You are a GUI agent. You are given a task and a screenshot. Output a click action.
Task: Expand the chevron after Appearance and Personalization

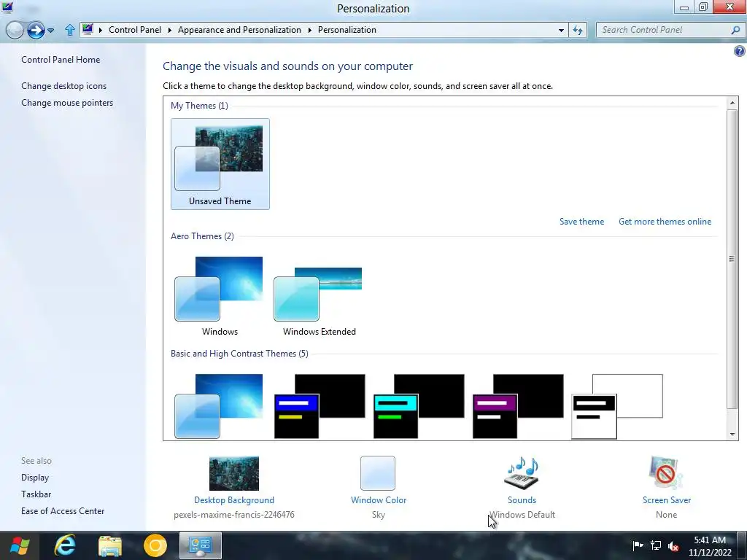pos(309,30)
